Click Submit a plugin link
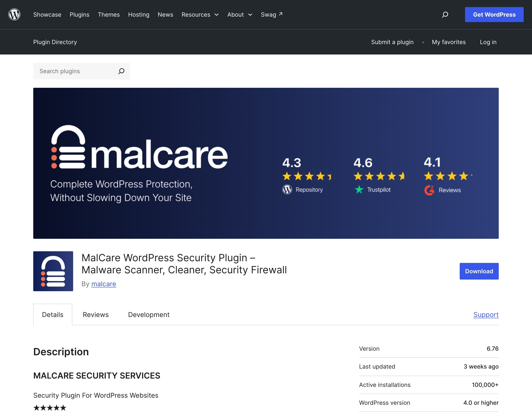This screenshot has width=532, height=416. click(x=392, y=42)
